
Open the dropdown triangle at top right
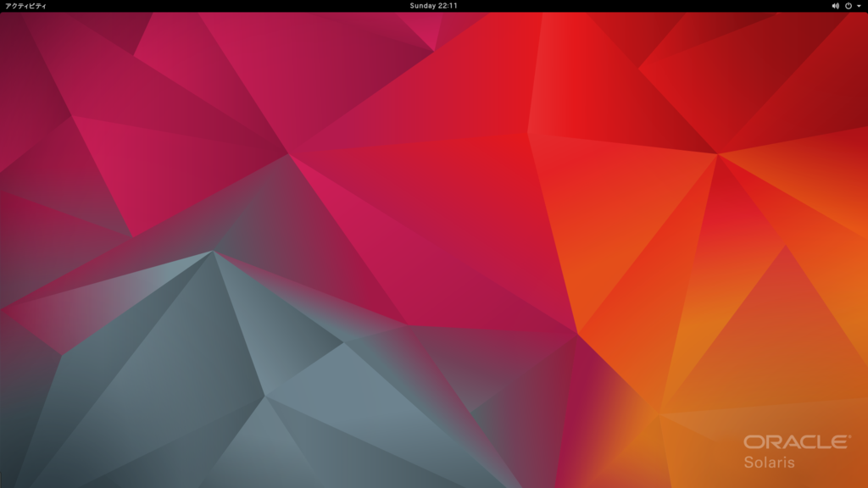857,7
